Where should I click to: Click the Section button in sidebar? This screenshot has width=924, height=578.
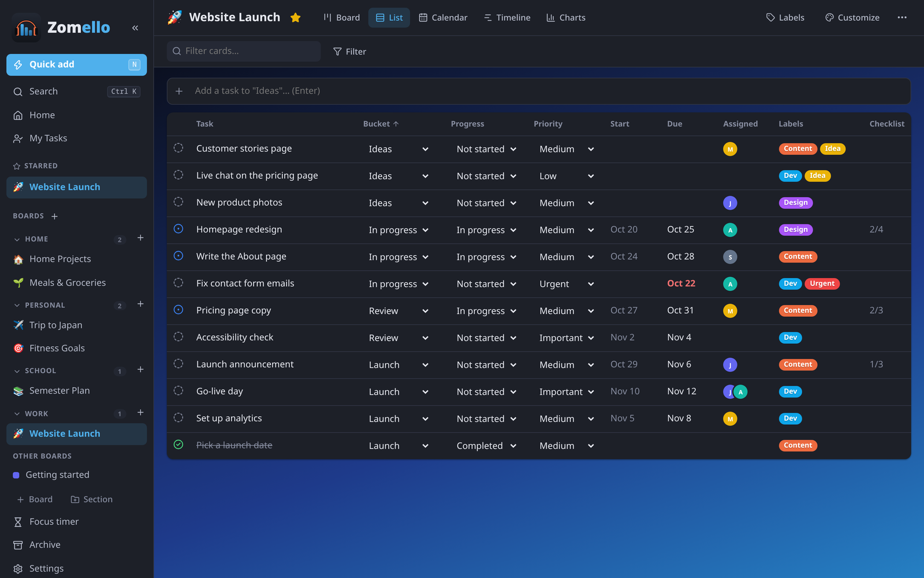tap(92, 499)
